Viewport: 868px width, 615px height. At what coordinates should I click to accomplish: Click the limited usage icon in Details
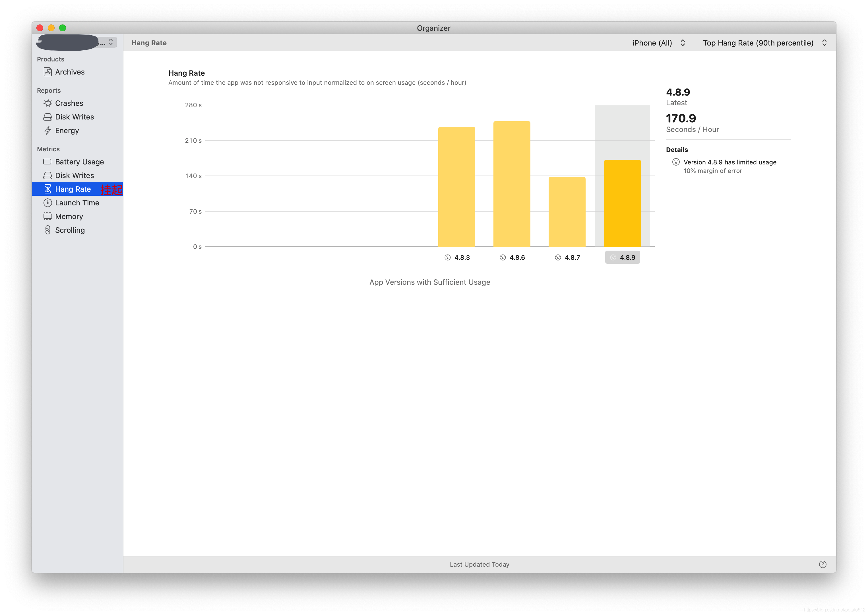click(x=676, y=162)
